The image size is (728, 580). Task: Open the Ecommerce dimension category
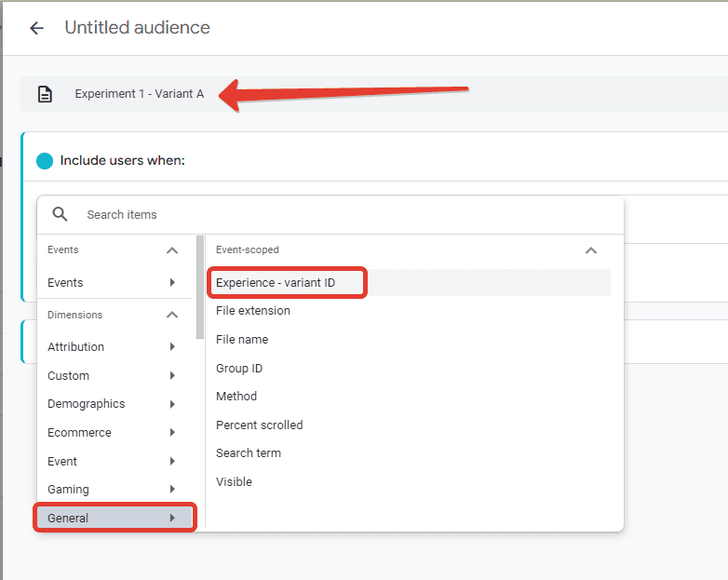[114, 432]
